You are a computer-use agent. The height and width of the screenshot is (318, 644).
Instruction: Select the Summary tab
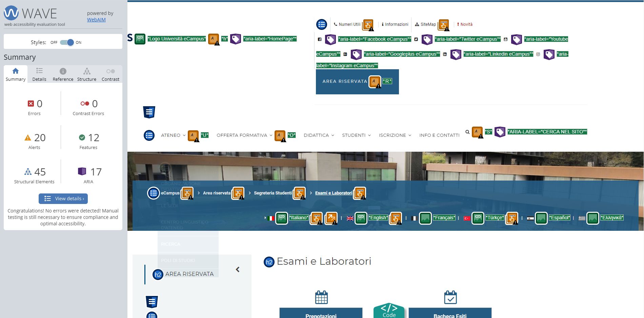pos(16,75)
